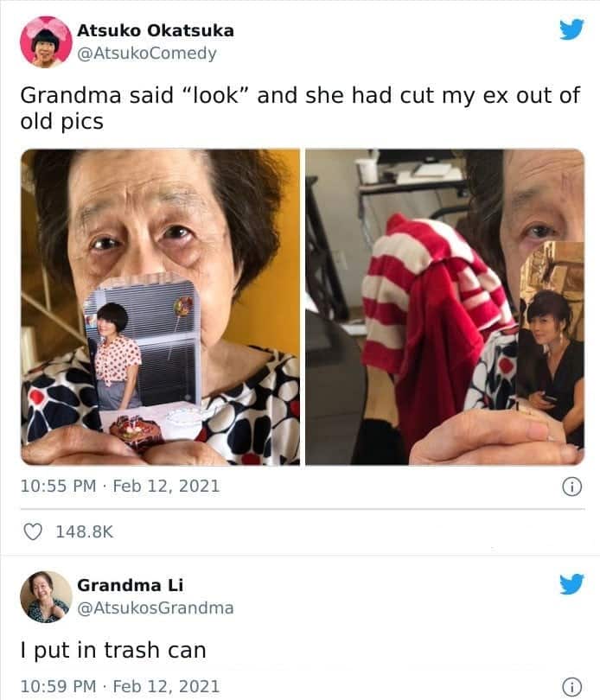Open the info icon beside Feb 12 10:55 PM

coord(571,487)
